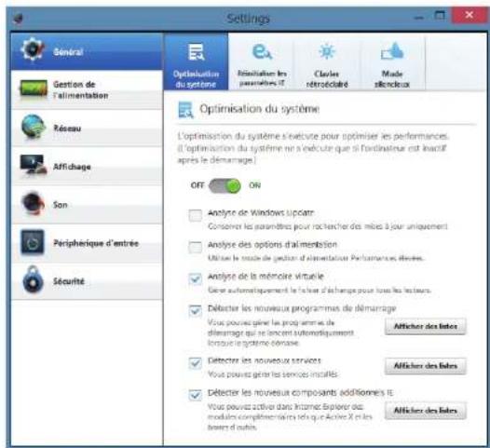The width and height of the screenshot is (490, 448).
Task: Close the Settings window
Action: pyautogui.click(x=470, y=15)
